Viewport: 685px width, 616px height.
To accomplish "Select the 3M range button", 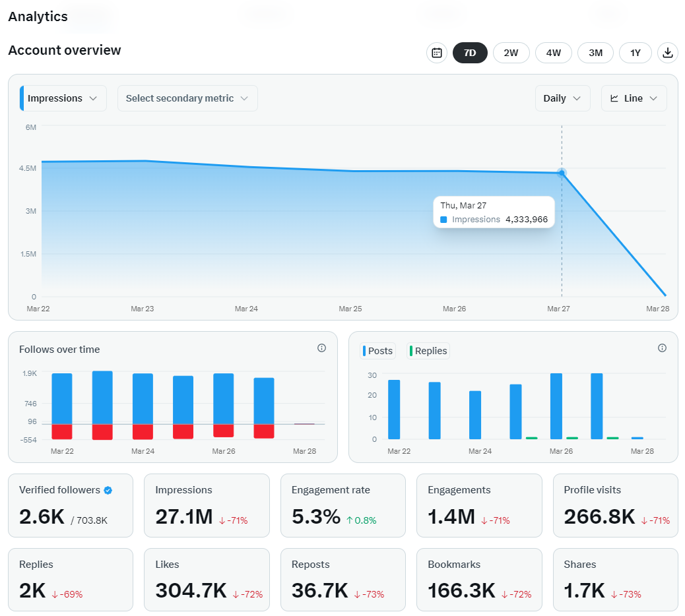I will pos(595,53).
